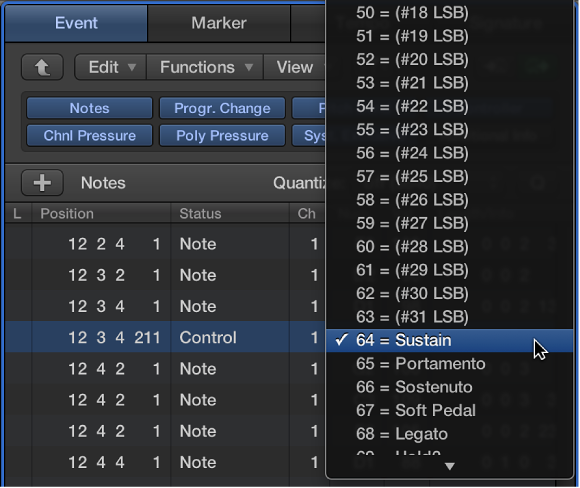Switch to the Event tab
This screenshot has height=488, width=580.
click(x=76, y=23)
